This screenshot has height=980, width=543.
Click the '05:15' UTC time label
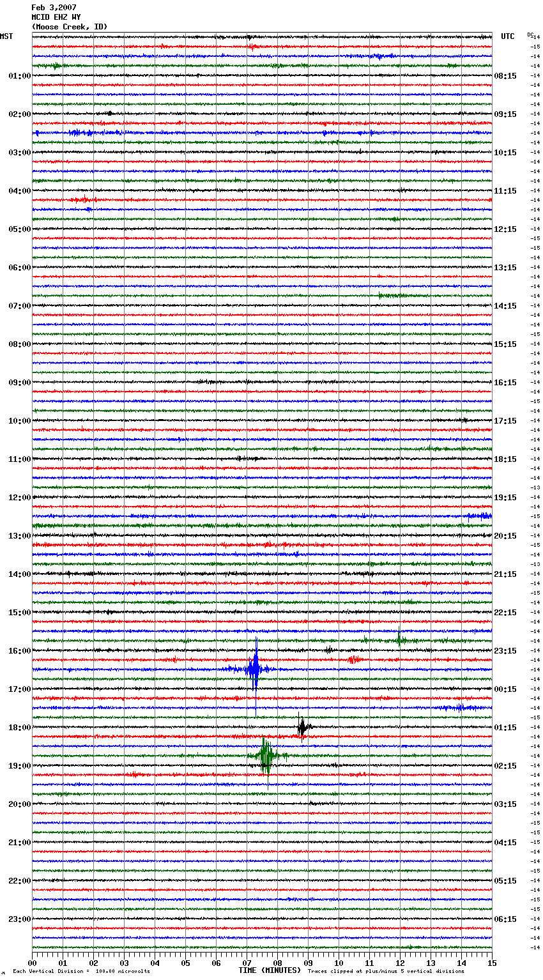tap(505, 881)
